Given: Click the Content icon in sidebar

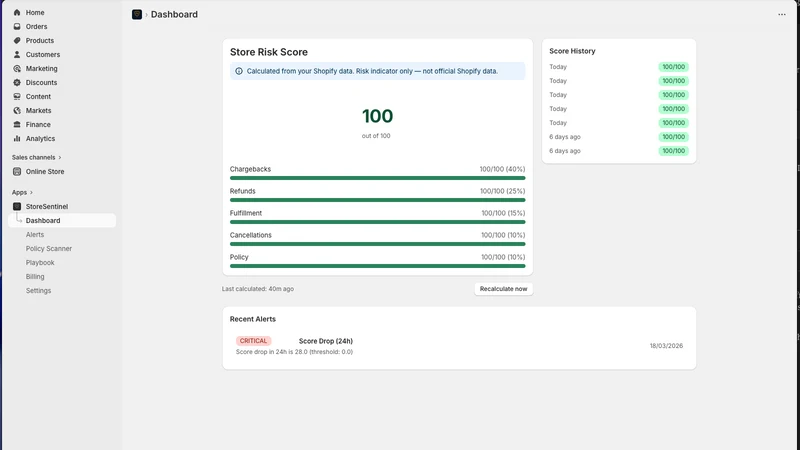Looking at the screenshot, I should coord(17,96).
